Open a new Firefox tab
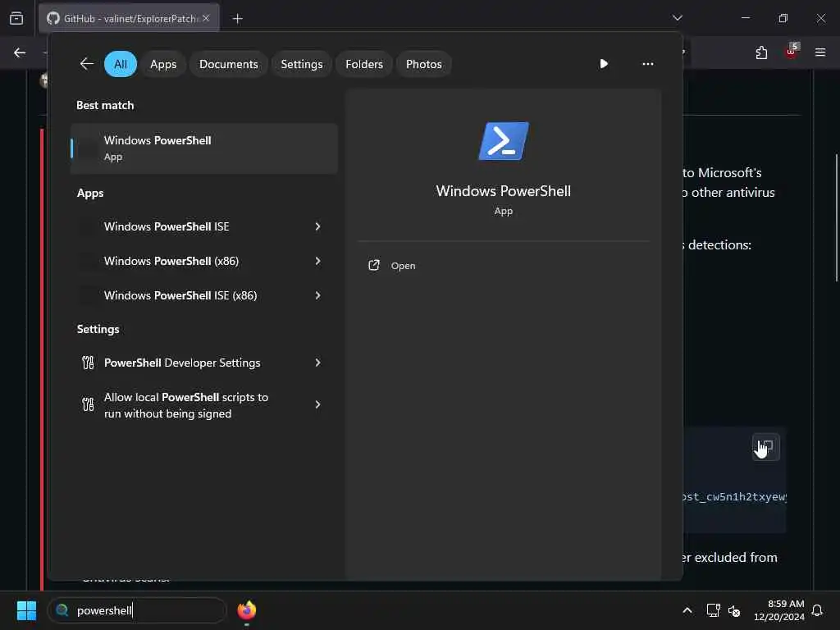Screen dimensions: 840x630 [237, 19]
